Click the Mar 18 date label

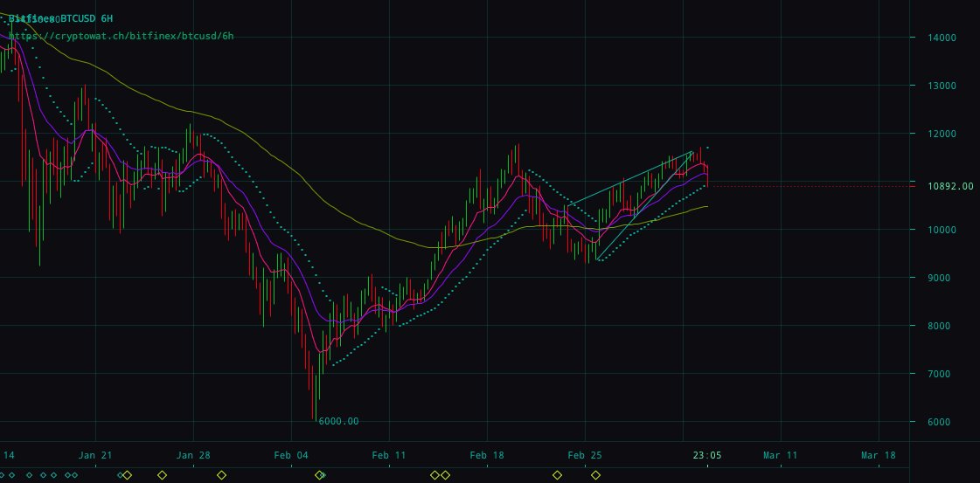click(x=879, y=455)
